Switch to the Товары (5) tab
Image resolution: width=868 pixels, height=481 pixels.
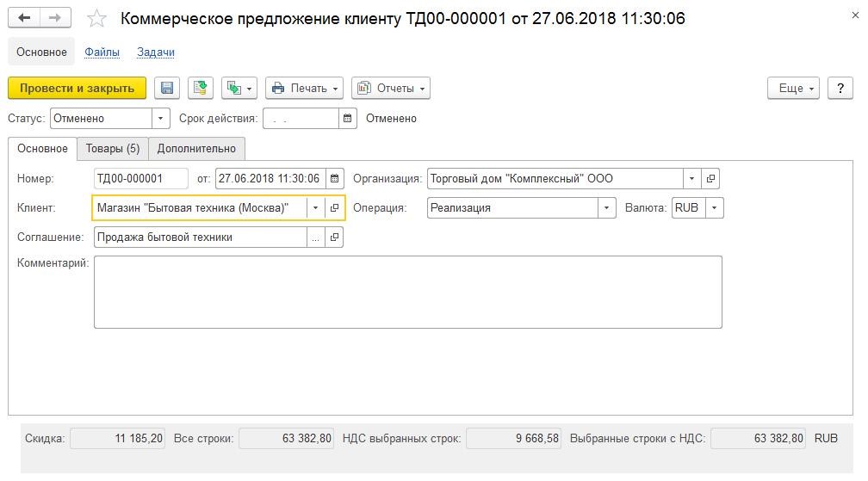[112, 149]
